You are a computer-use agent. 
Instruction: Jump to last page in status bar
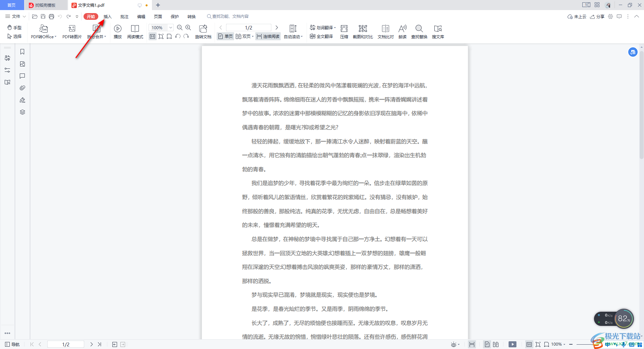(100, 344)
